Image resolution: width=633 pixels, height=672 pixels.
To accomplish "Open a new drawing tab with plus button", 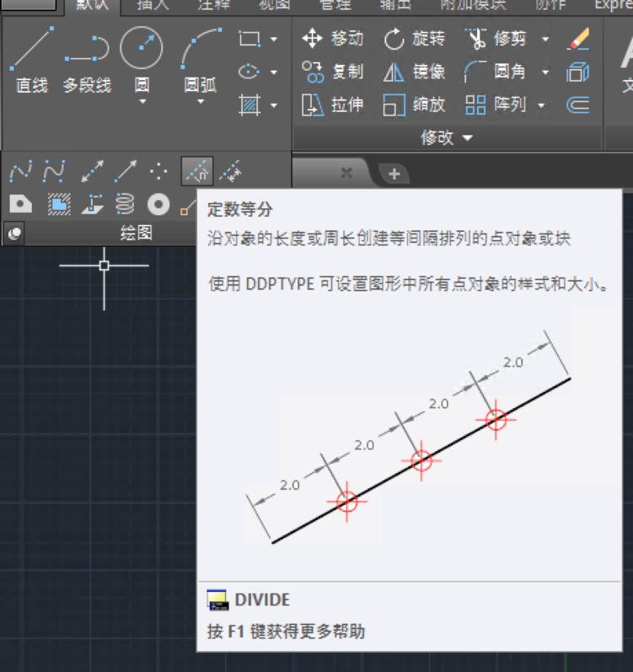I will (x=393, y=173).
